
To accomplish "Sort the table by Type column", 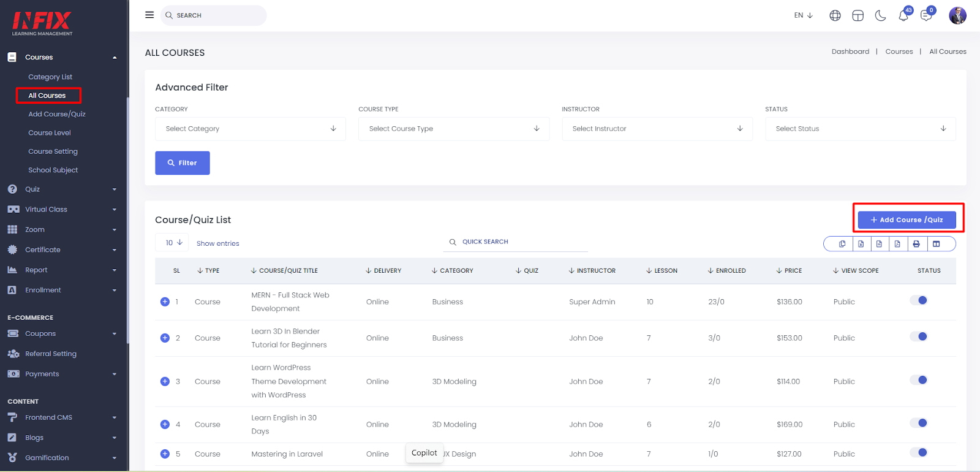I will [208, 270].
